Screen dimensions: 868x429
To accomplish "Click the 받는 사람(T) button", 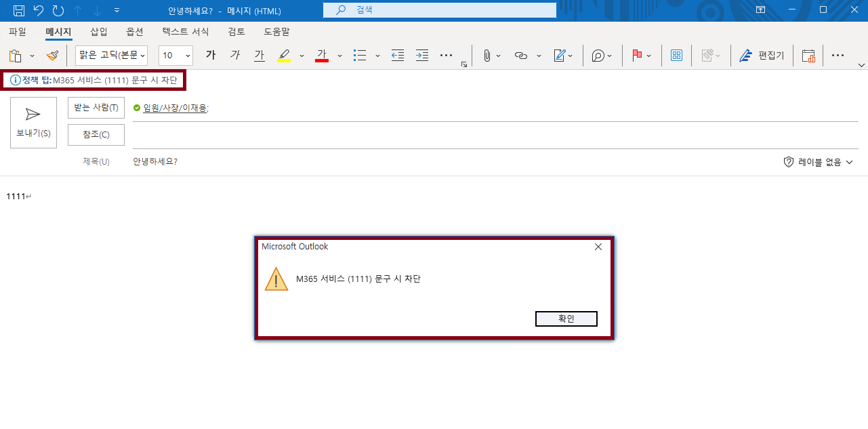I will (96, 108).
